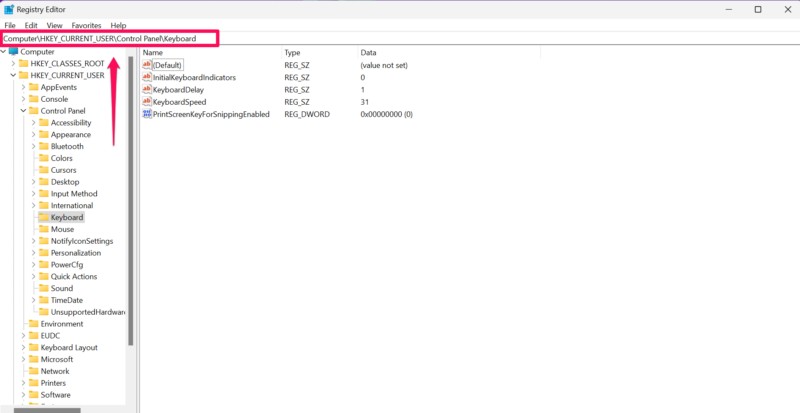This screenshot has height=413, width=800.
Task: Click the PrintScreenKeyForSnippingEnabled DWORD icon
Action: pyautogui.click(x=147, y=114)
